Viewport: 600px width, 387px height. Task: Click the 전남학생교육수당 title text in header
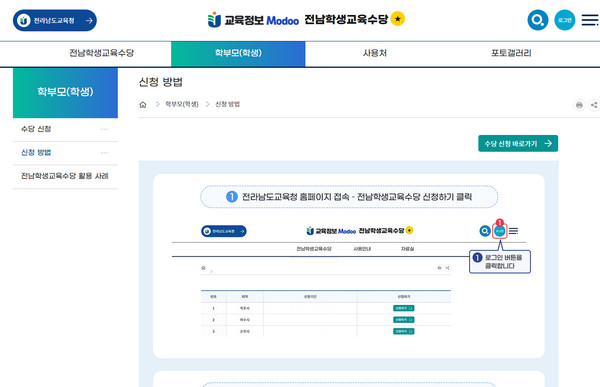[x=346, y=19]
